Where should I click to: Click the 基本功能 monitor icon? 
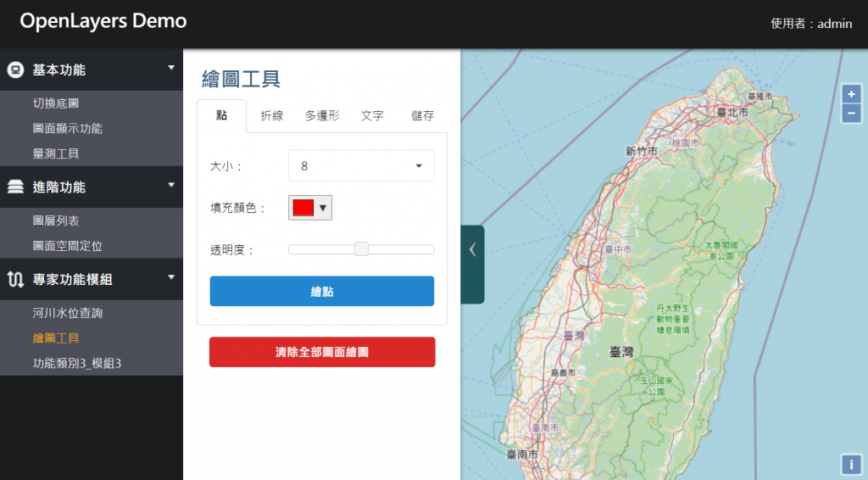click(x=15, y=70)
